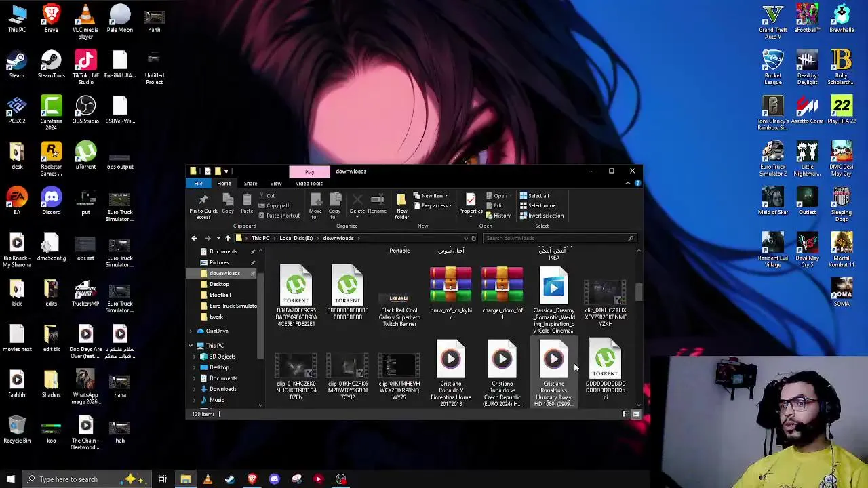This screenshot has height=488, width=868.
Task: Click Local Disk (E:) in address bar
Action: pyautogui.click(x=296, y=238)
